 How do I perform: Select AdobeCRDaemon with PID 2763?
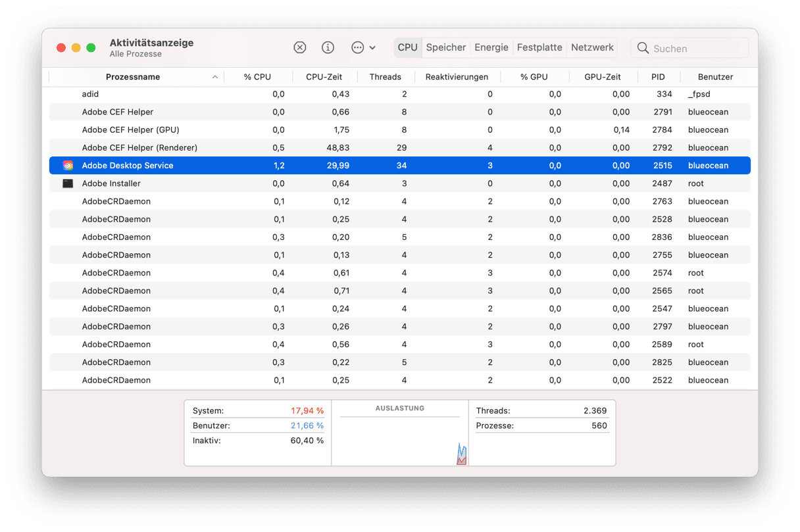coord(400,201)
